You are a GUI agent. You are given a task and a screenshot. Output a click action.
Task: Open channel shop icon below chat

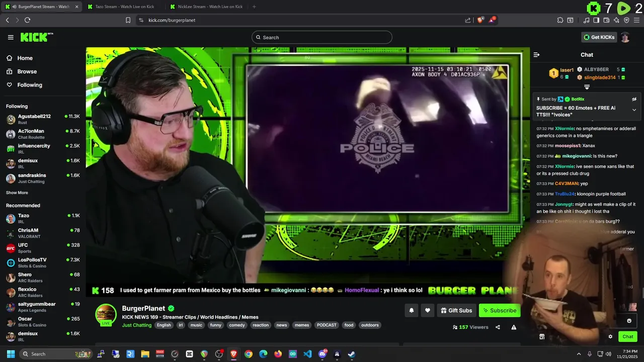coord(542,337)
